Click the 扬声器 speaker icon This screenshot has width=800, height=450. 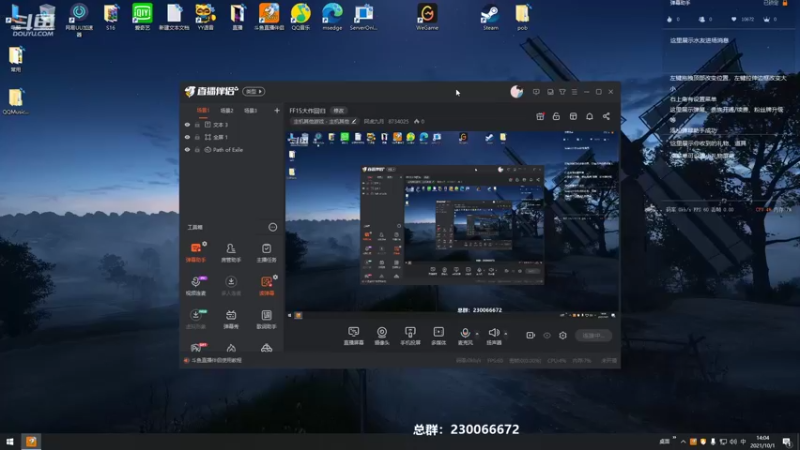tap(493, 333)
